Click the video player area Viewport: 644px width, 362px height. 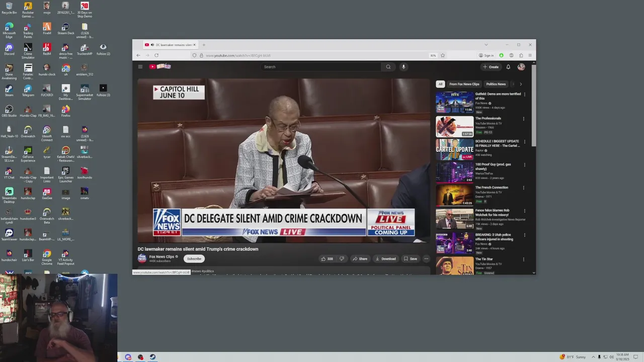pos(284,160)
